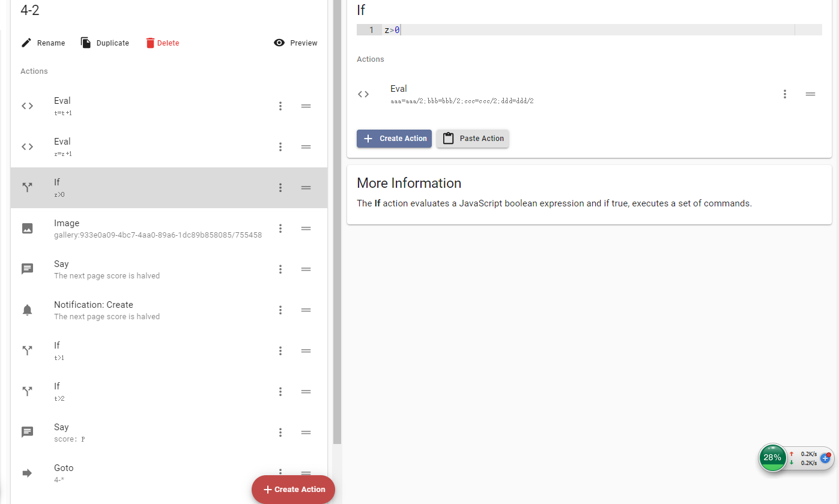The width and height of the screenshot is (839, 504).
Task: Click the picture icon of the Image action
Action: pos(27,229)
